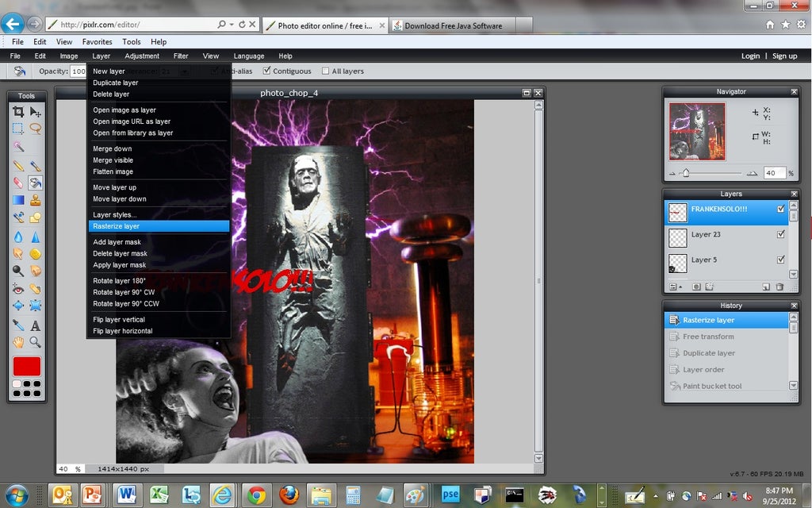Select the Type text tool
812x508 pixels.
click(x=35, y=325)
